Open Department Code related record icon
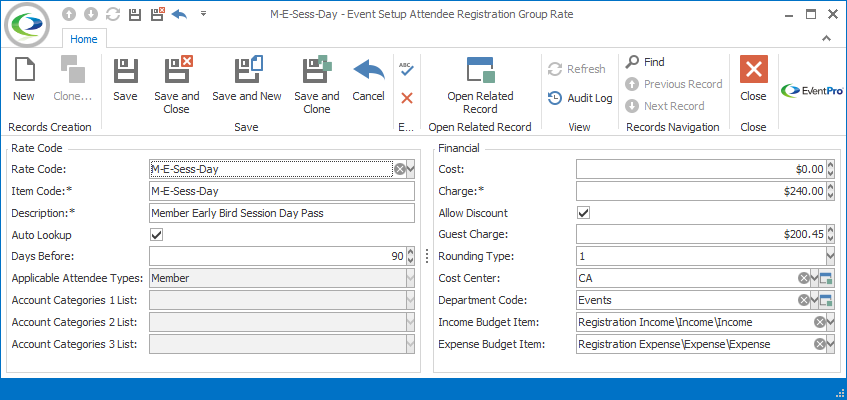Image resolution: width=847 pixels, height=400 pixels. tap(826, 301)
